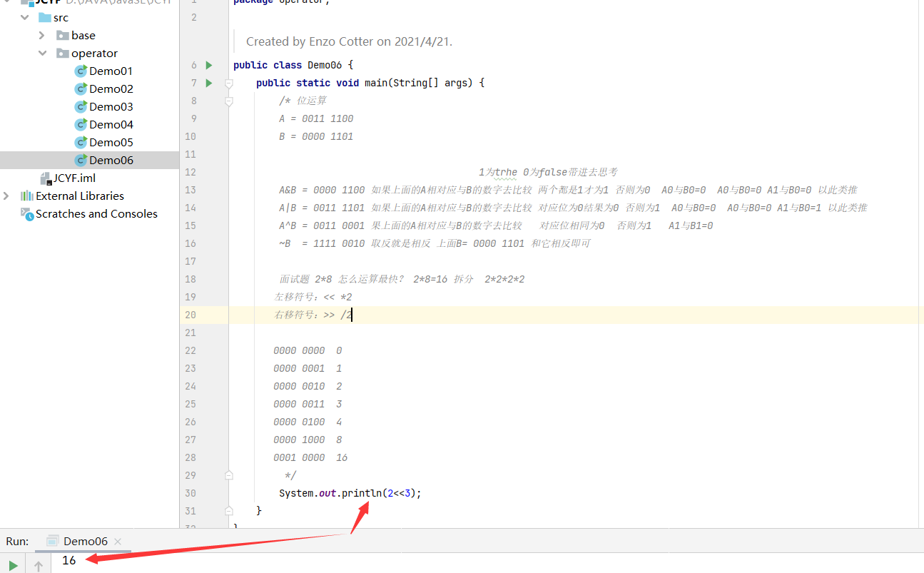This screenshot has height=573, width=924.
Task: Click the '1为trhe 0为false' comment line
Action: coord(548,172)
